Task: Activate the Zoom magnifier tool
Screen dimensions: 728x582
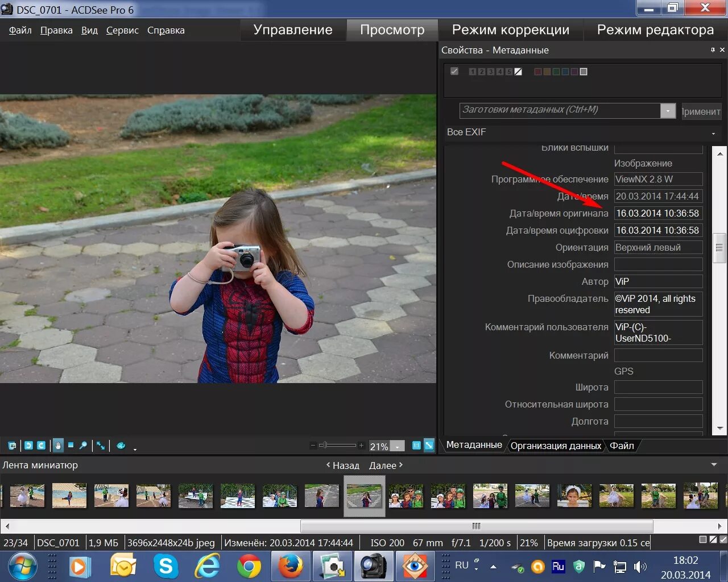Action: pos(84,446)
